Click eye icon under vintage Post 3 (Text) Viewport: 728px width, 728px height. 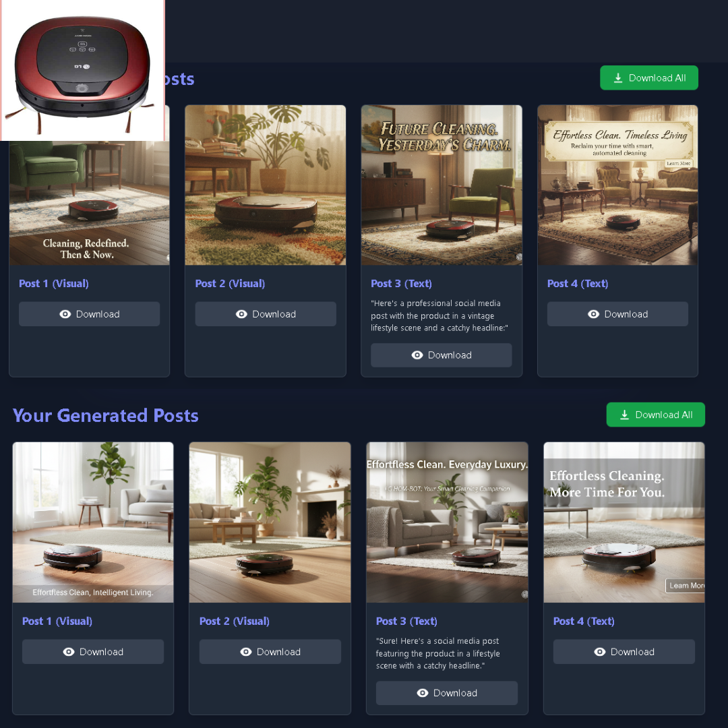click(x=417, y=355)
